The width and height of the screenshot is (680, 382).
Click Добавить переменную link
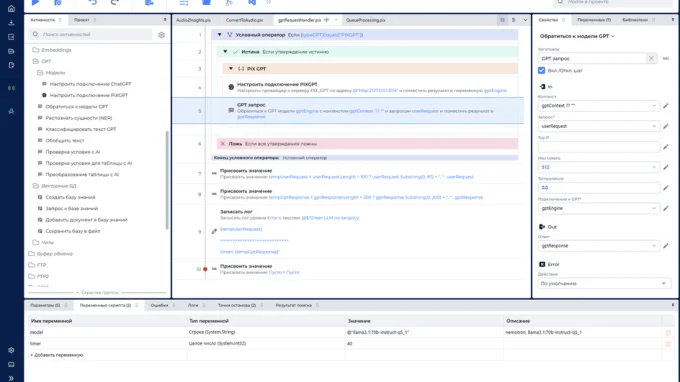click(57, 355)
